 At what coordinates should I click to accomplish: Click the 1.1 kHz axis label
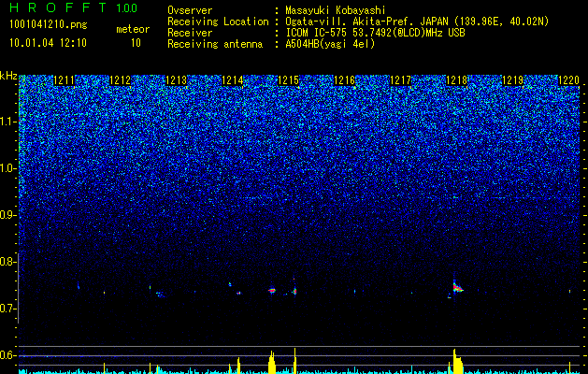8,122
